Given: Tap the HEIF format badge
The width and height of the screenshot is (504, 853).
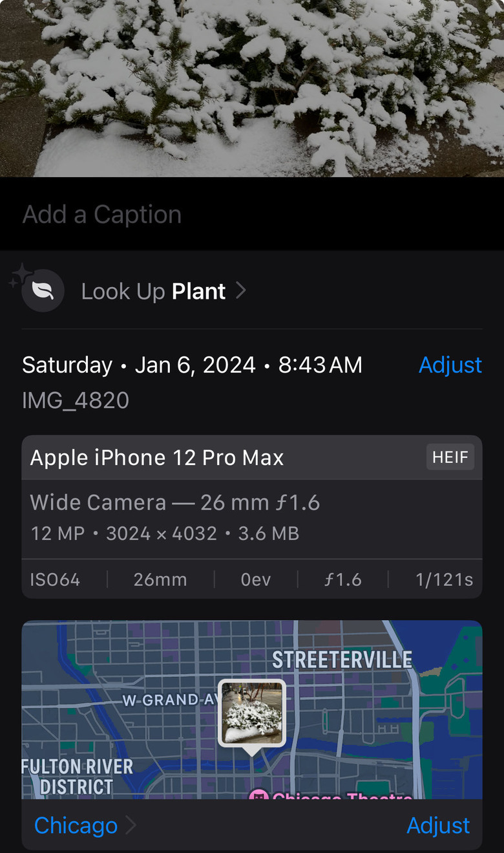Looking at the screenshot, I should coord(450,457).
